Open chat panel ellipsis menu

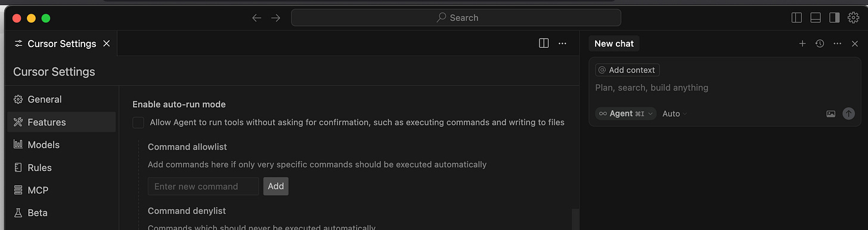(837, 43)
